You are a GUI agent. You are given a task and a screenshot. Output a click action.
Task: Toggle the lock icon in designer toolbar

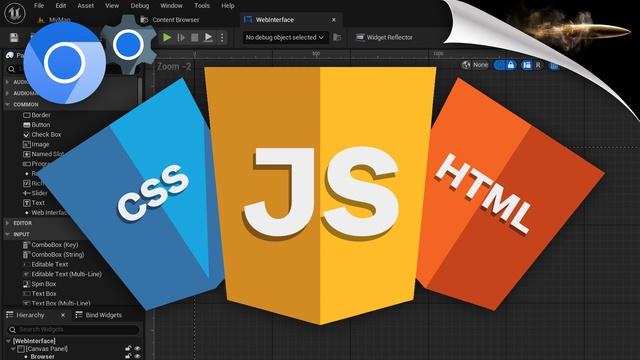pos(511,65)
